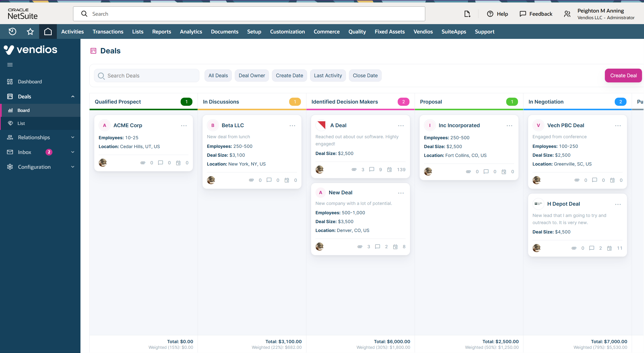Open the Beta LLC card options menu
644x353 pixels.
click(x=292, y=126)
